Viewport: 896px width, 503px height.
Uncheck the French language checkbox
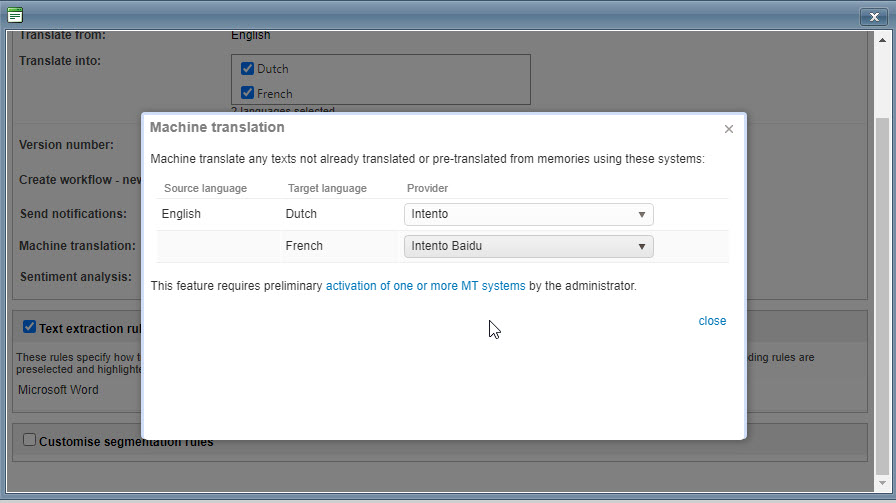247,93
